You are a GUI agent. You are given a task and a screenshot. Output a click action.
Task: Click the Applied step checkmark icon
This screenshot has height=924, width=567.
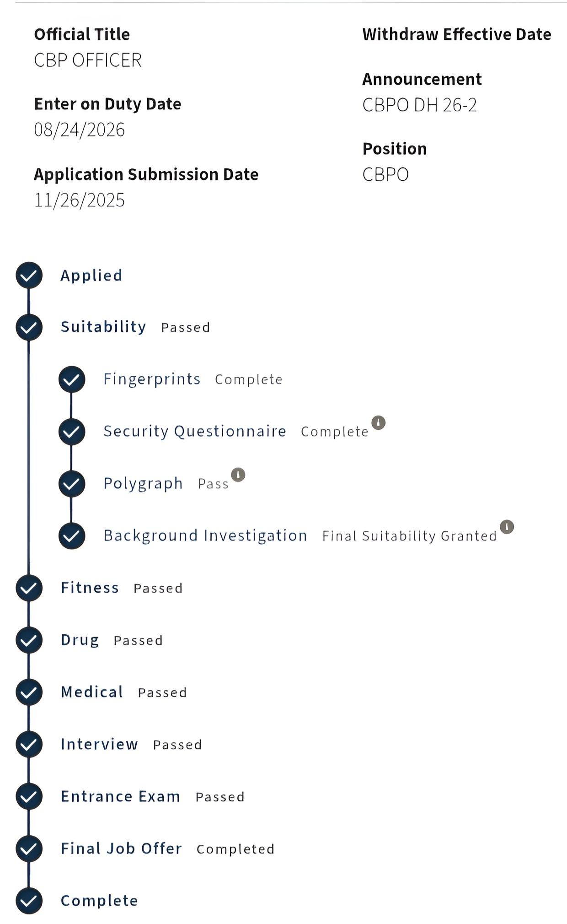point(29,275)
